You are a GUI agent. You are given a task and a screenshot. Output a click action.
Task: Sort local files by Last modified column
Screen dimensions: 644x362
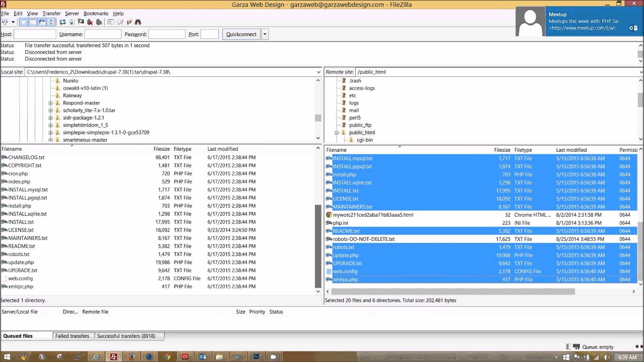222,149
